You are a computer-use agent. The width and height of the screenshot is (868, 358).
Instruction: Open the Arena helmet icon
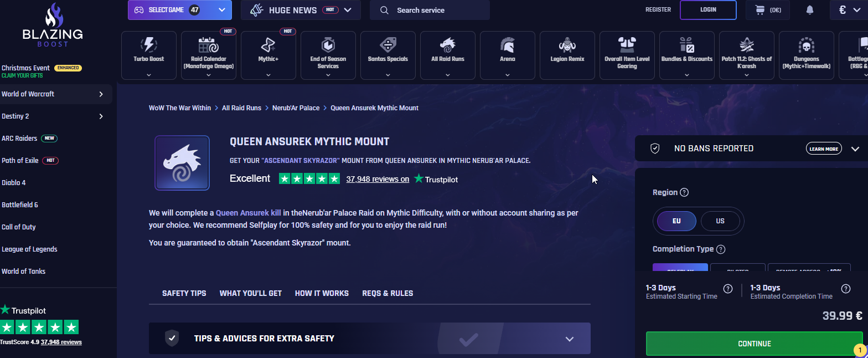click(x=508, y=44)
